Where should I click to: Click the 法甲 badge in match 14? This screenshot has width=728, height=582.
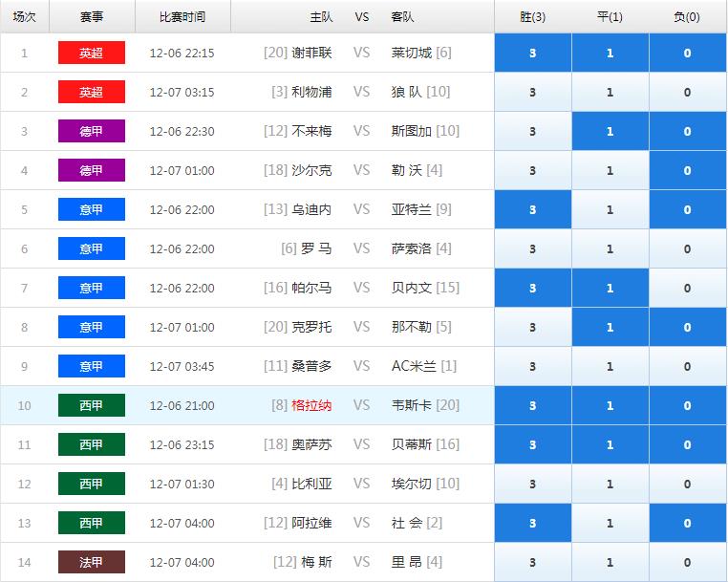pos(92,562)
